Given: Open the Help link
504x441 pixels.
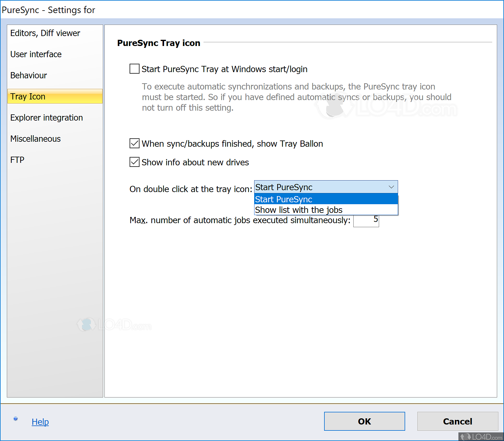Looking at the screenshot, I should (40, 422).
